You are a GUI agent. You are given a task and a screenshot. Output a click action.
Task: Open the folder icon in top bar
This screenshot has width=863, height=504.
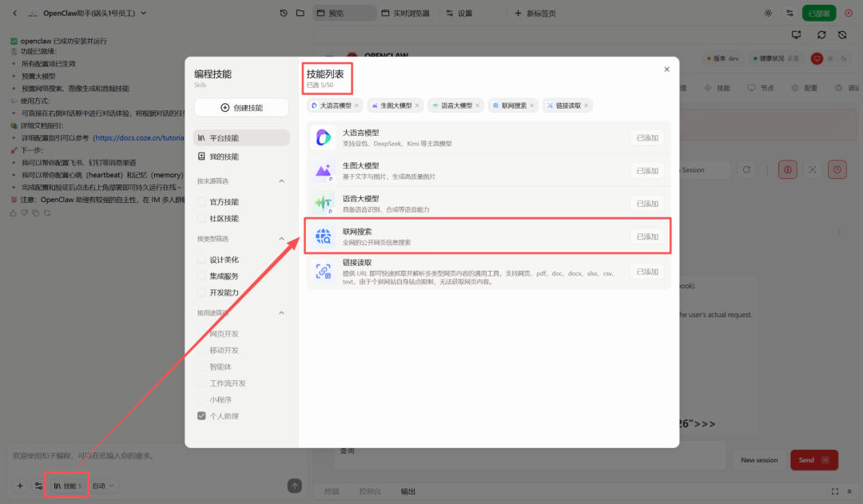coord(300,13)
